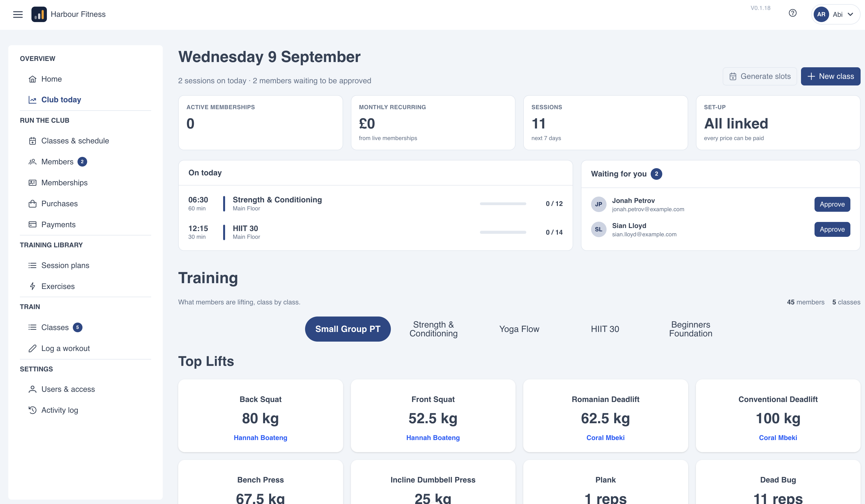Click the JP avatar for Jonah Petrov
The height and width of the screenshot is (504, 865).
point(599,205)
